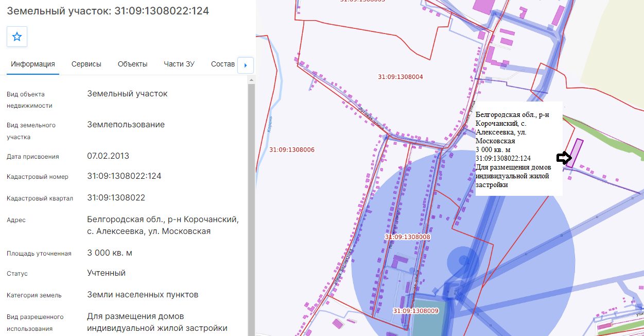The image size is (644, 336).
Task: Click map label 31:09:1308006
Action: pyautogui.click(x=292, y=150)
